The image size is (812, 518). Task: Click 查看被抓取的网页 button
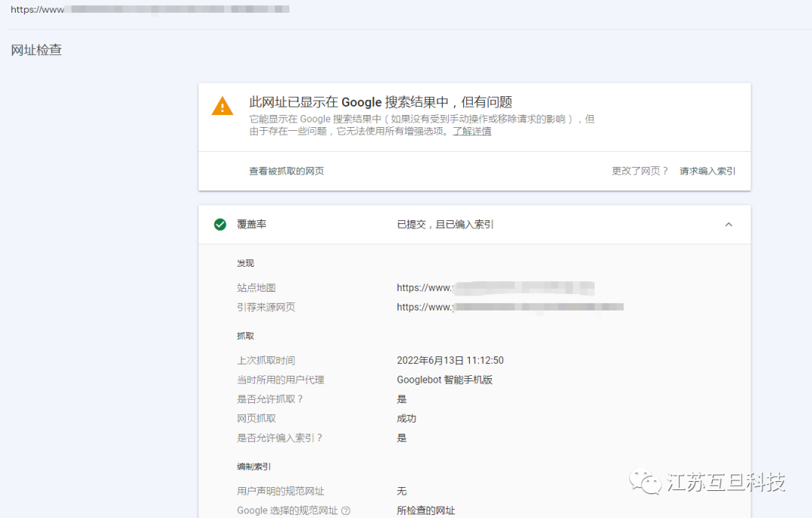click(286, 171)
